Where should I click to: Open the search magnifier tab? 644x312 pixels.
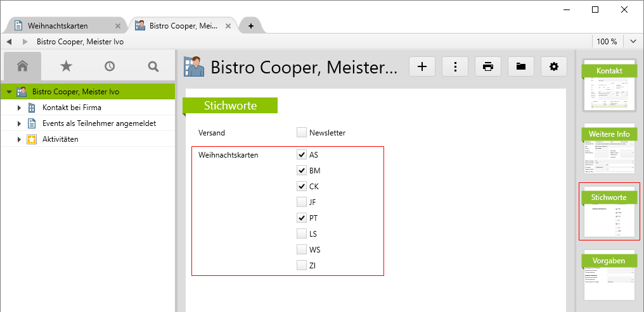pyautogui.click(x=153, y=66)
